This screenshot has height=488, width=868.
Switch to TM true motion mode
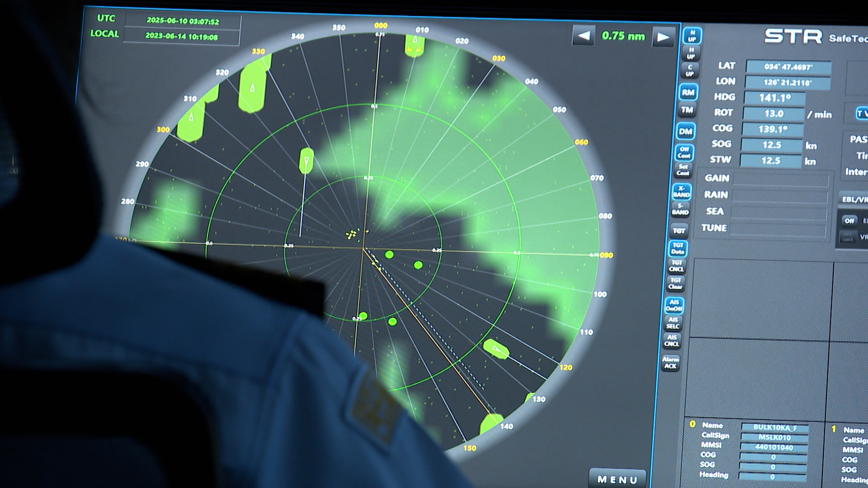pos(687,110)
